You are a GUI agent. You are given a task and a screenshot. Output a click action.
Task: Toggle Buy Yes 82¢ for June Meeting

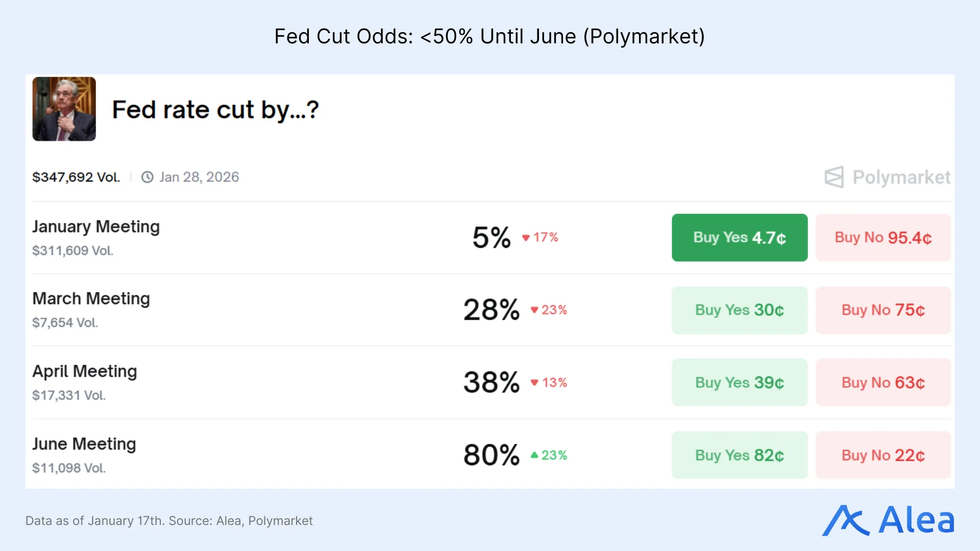pyautogui.click(x=739, y=455)
